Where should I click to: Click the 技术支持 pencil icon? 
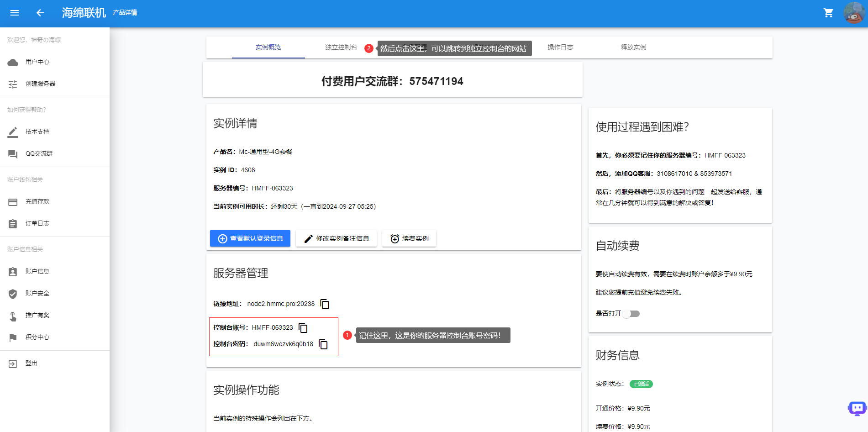pos(13,132)
